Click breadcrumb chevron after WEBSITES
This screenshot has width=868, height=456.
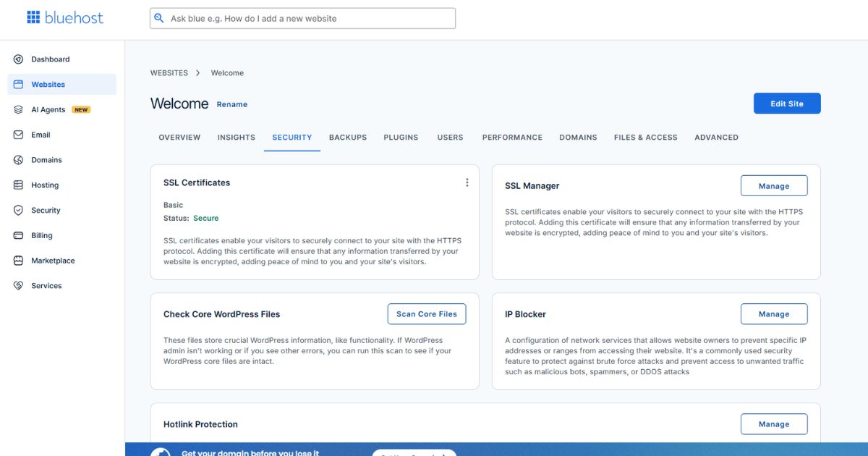197,73
